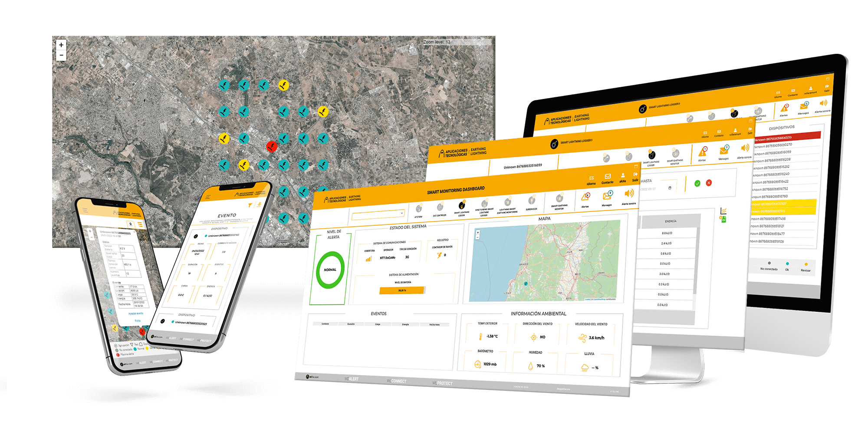Toggle Alerta sonora speaker in Smart Monitoring Dashboard
The image size is (868, 432).
click(x=629, y=194)
